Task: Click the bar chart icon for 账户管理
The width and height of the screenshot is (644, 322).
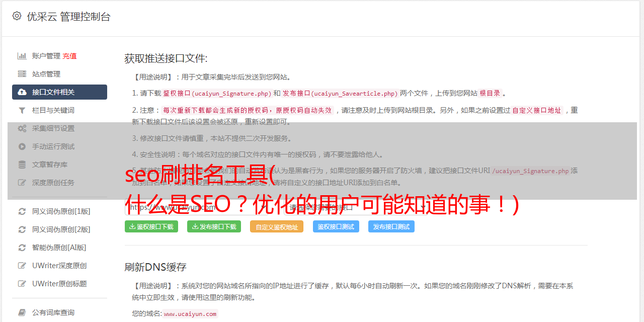Action: click(22, 56)
